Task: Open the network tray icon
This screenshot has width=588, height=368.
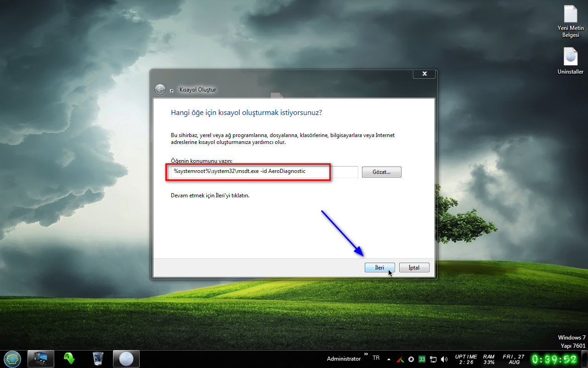Action: 433,359
